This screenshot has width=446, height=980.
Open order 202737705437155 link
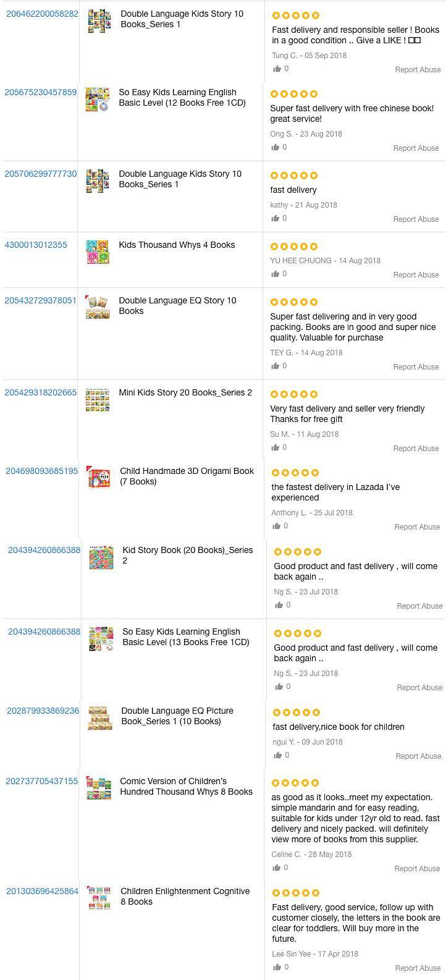click(x=42, y=781)
